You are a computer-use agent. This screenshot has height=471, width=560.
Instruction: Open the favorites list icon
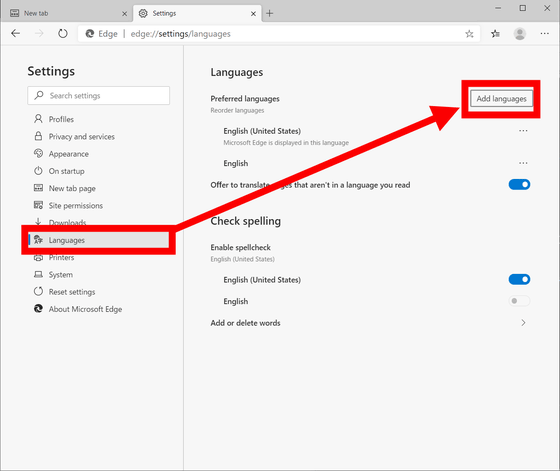495,34
